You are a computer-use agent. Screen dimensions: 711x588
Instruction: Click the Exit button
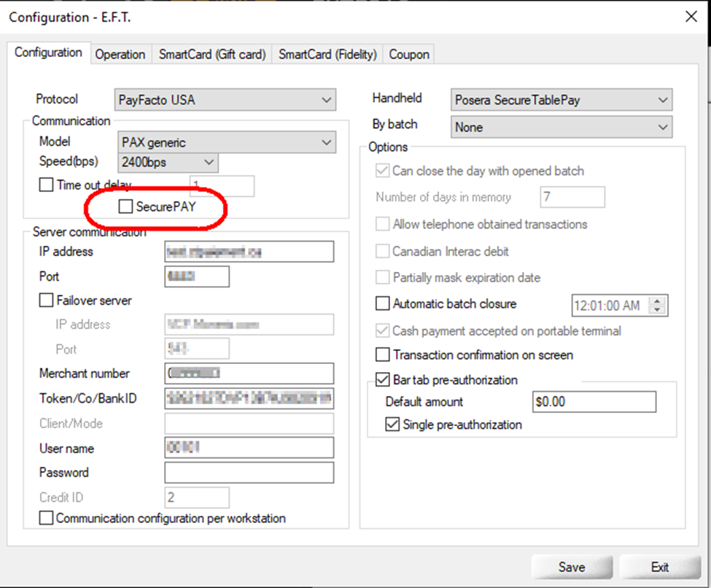tap(660, 567)
